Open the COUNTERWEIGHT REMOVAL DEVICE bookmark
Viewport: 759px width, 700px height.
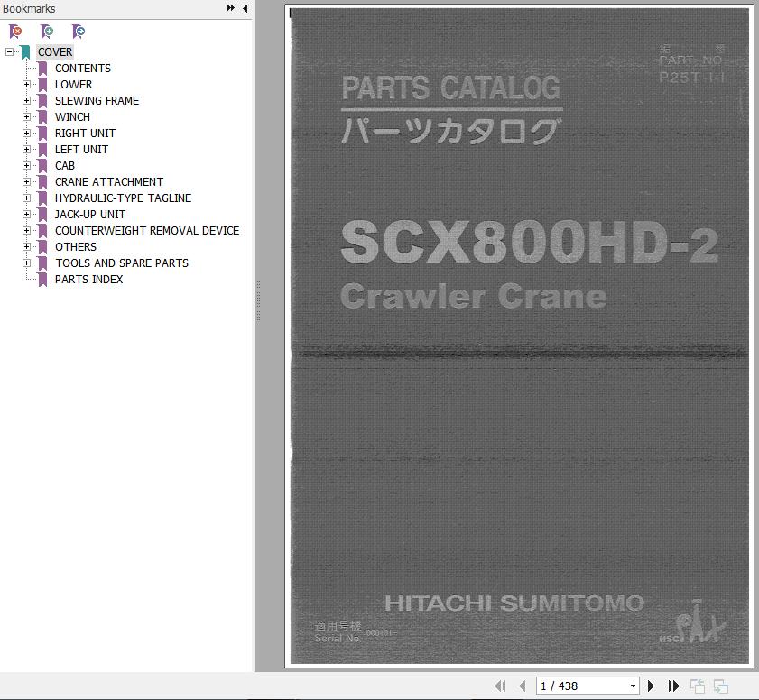[147, 230]
